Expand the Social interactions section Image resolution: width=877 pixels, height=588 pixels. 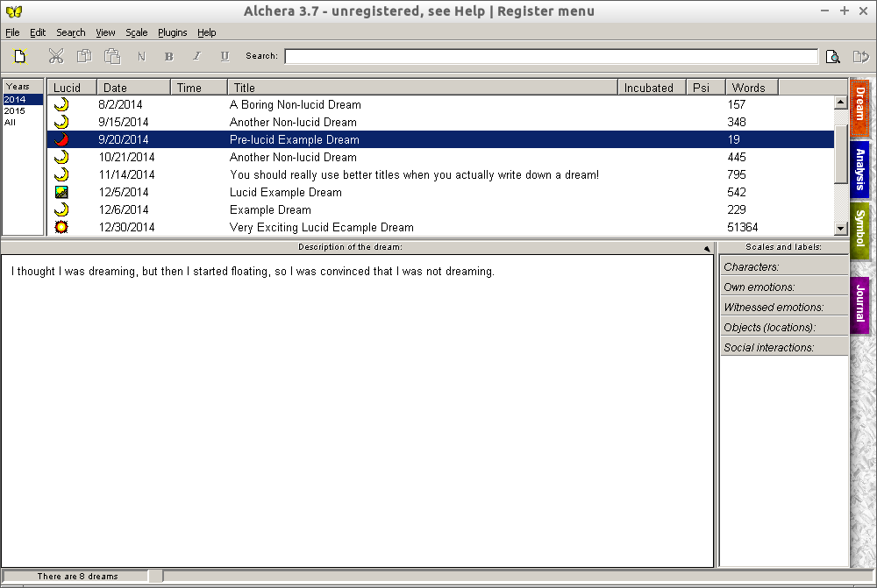pos(784,347)
